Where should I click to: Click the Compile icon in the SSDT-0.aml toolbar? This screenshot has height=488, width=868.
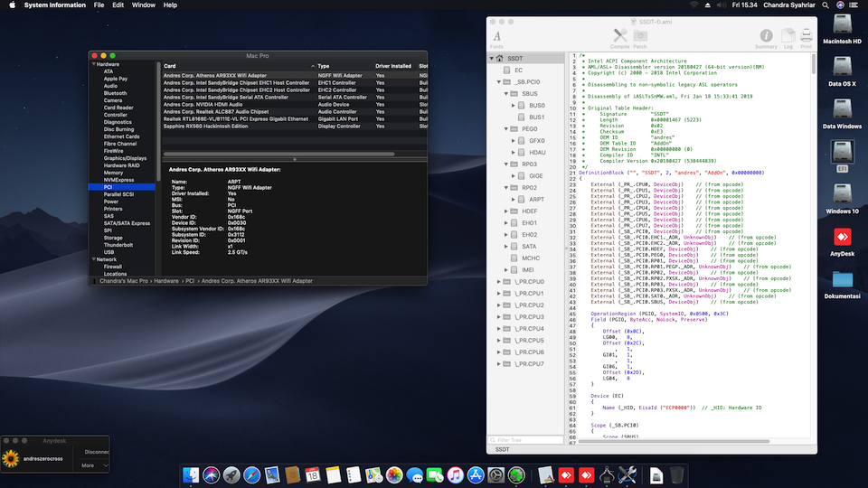click(x=620, y=36)
